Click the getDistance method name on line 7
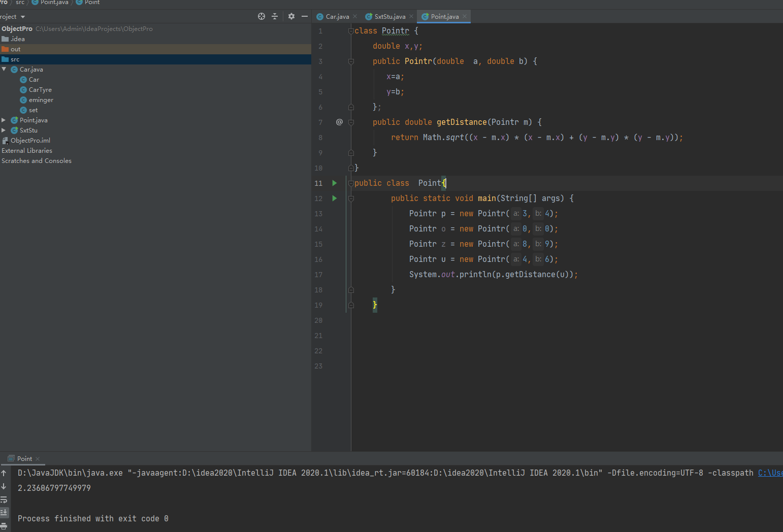 coord(462,122)
